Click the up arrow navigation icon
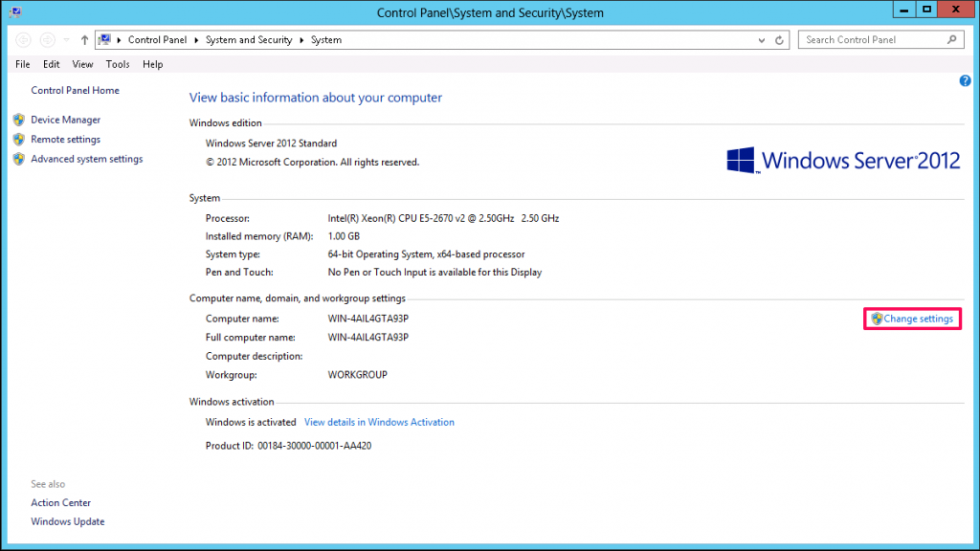The height and width of the screenshot is (551, 980). (84, 40)
